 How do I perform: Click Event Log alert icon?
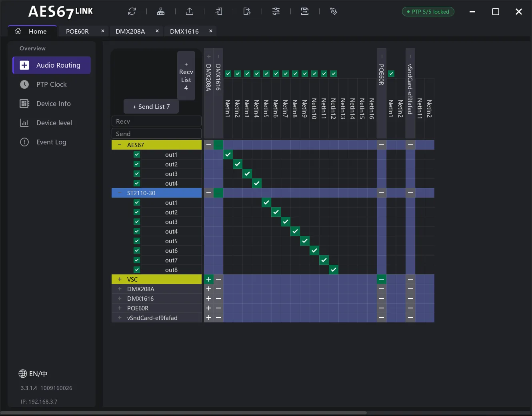(24, 142)
